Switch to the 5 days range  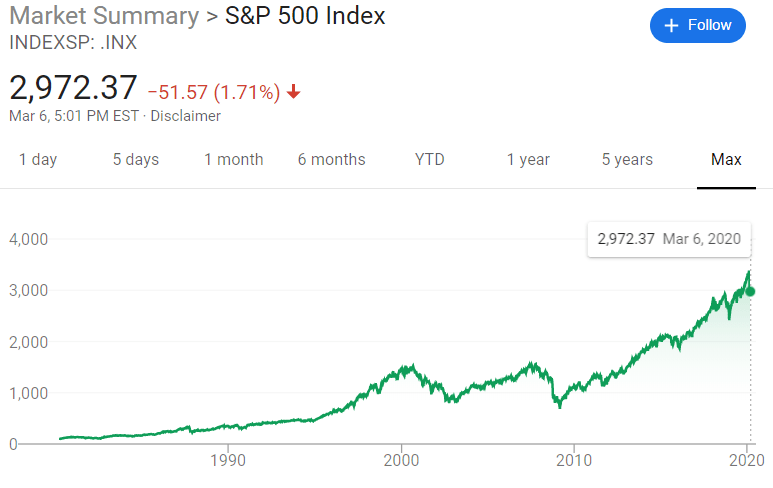(x=135, y=160)
